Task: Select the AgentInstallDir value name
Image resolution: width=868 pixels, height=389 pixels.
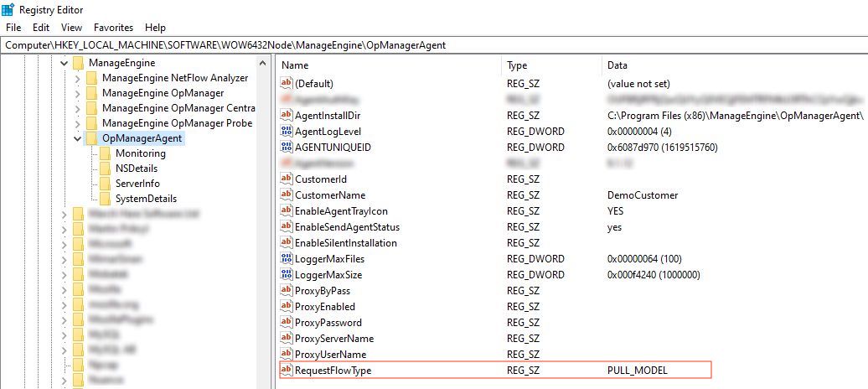Action: click(x=328, y=115)
